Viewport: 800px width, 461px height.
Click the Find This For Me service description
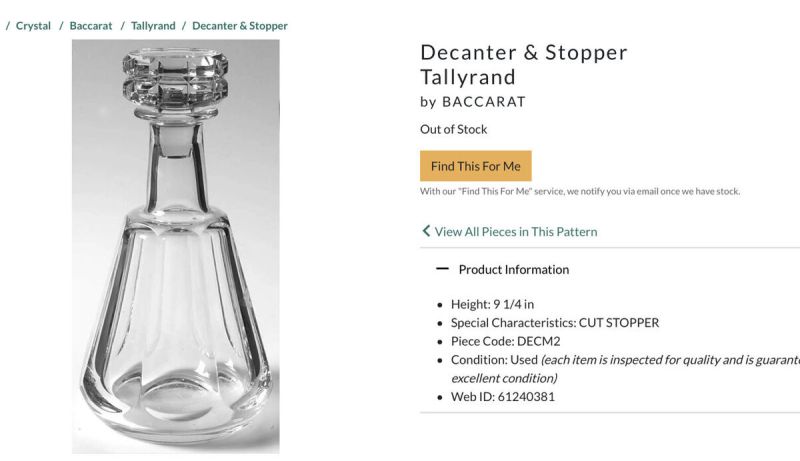point(580,191)
